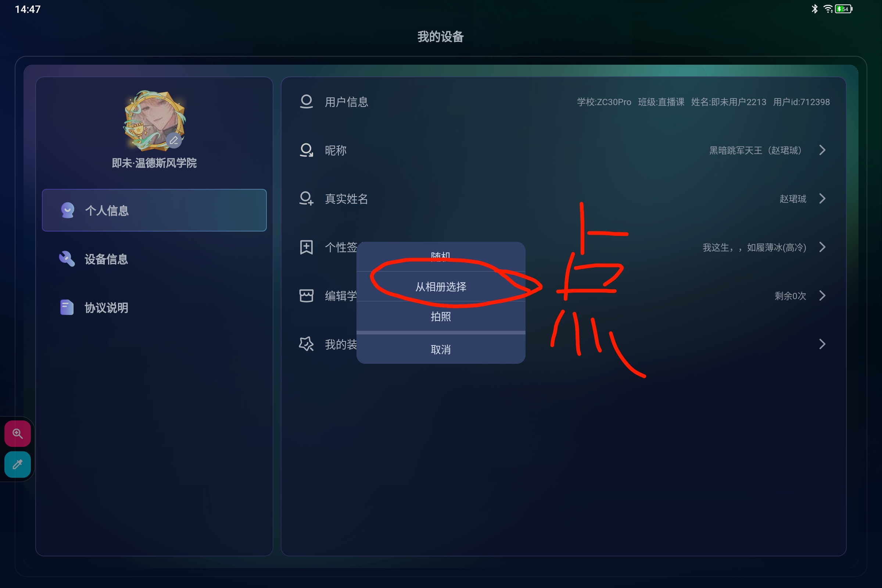Click the 编辑学 storefront icon
882x588 pixels.
[306, 295]
